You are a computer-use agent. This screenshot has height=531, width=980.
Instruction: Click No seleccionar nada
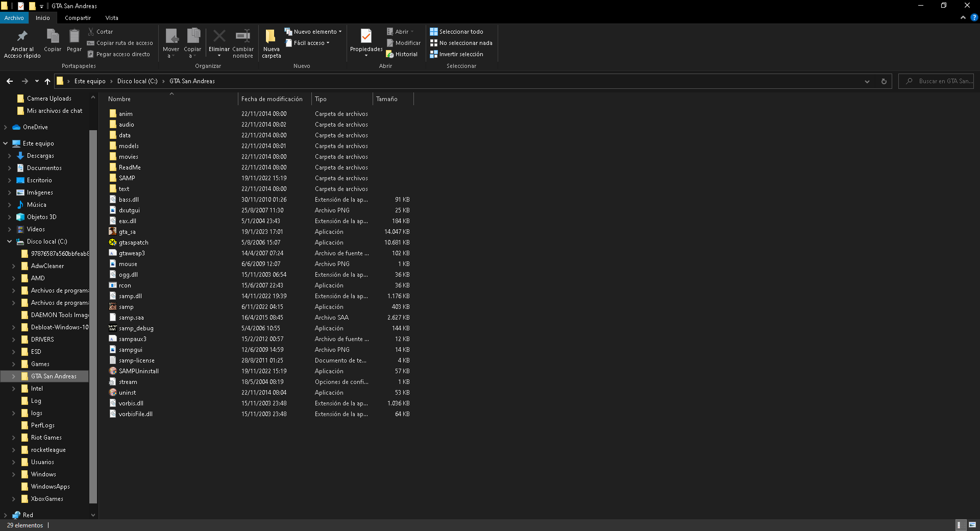click(461, 43)
